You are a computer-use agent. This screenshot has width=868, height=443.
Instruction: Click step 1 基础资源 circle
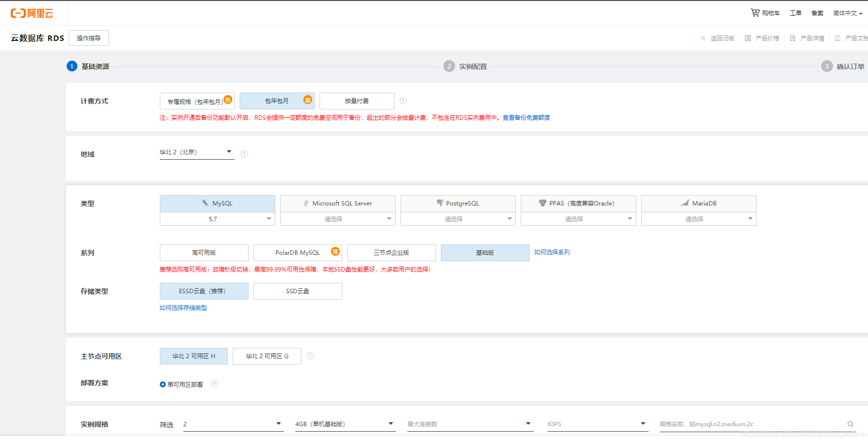pyautogui.click(x=72, y=66)
